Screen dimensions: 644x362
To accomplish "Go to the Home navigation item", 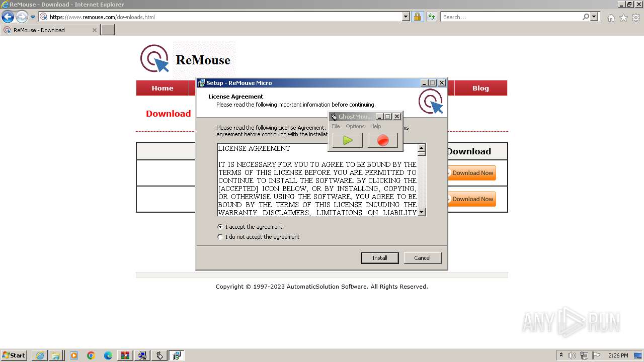I will pos(163,88).
